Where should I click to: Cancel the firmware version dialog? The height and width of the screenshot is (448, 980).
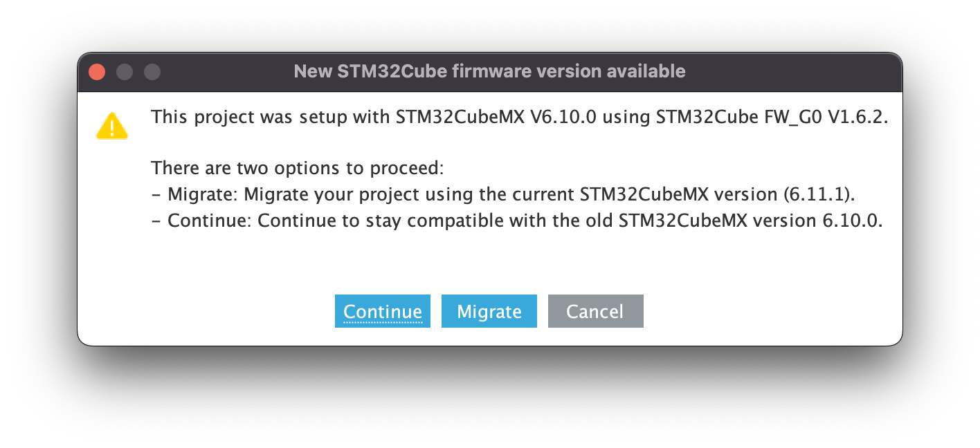(595, 311)
